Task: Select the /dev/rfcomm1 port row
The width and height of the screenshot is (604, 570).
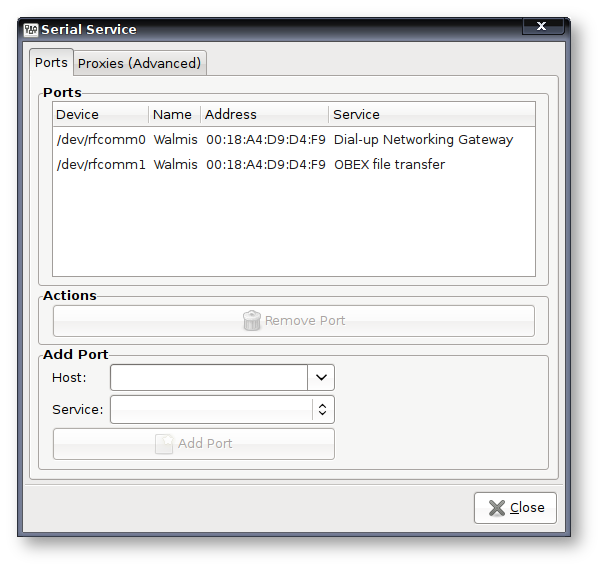Action: pos(294,164)
